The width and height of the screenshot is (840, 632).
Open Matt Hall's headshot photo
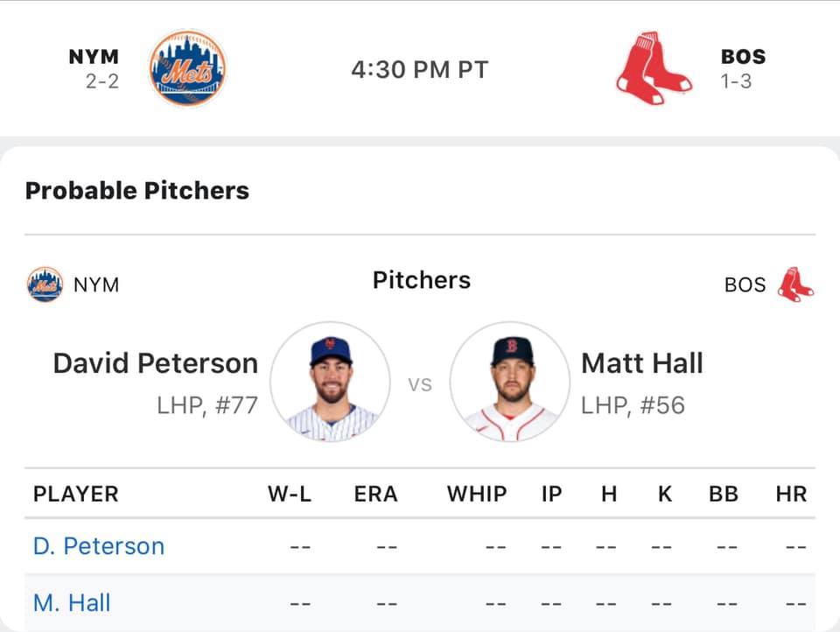(x=510, y=382)
